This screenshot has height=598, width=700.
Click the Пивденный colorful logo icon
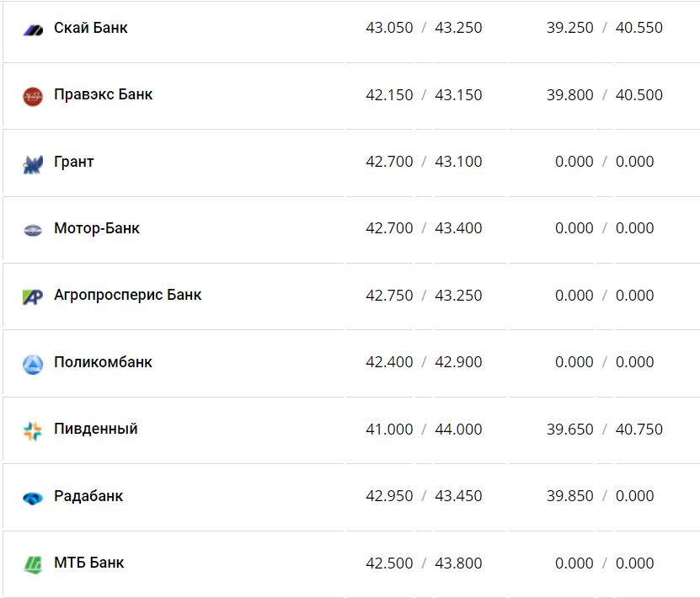pyautogui.click(x=33, y=431)
